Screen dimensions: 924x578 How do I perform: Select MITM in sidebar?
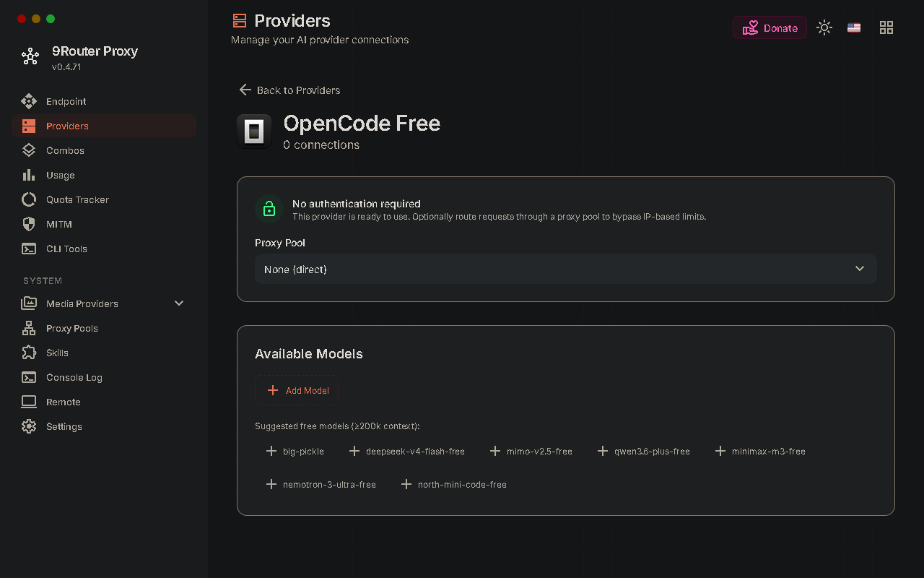click(104, 224)
